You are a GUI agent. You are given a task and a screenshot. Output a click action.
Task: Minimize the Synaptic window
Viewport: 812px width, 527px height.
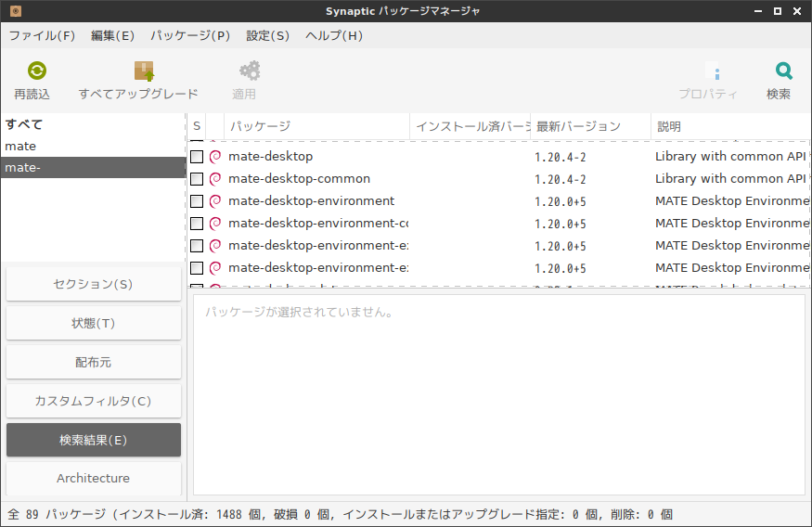tap(758, 11)
